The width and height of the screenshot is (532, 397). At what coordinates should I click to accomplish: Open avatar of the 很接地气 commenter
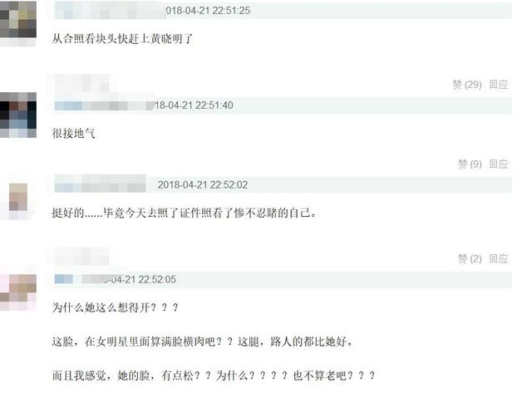click(18, 115)
